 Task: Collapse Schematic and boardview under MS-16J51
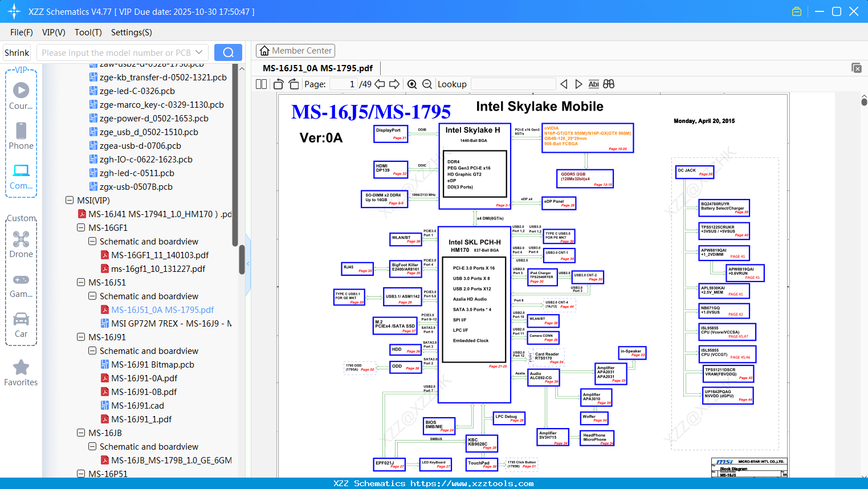coord(92,296)
